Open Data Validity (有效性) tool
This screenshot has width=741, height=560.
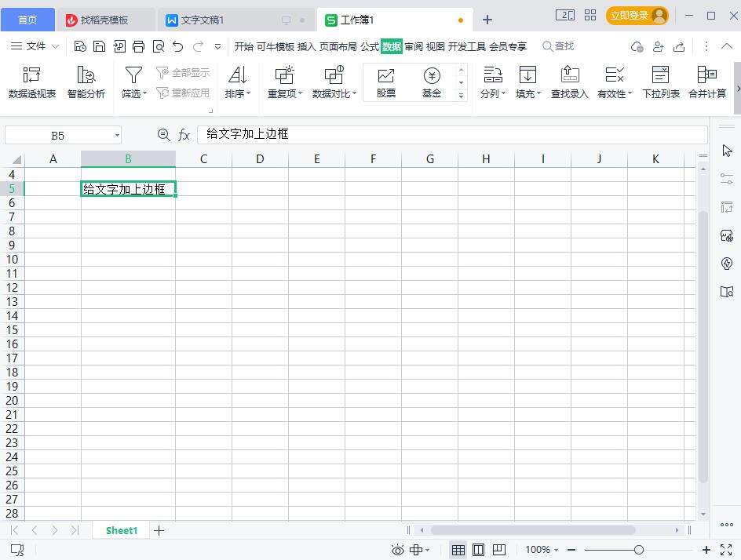(615, 82)
